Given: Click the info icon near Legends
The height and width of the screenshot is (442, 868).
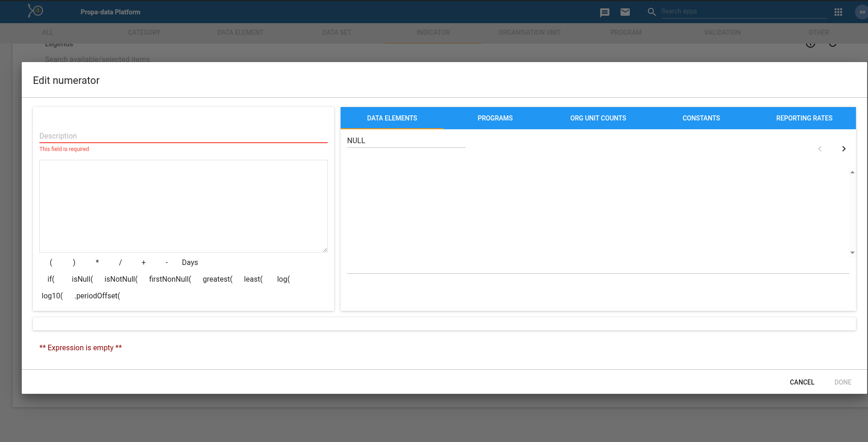Looking at the screenshot, I should [x=811, y=43].
